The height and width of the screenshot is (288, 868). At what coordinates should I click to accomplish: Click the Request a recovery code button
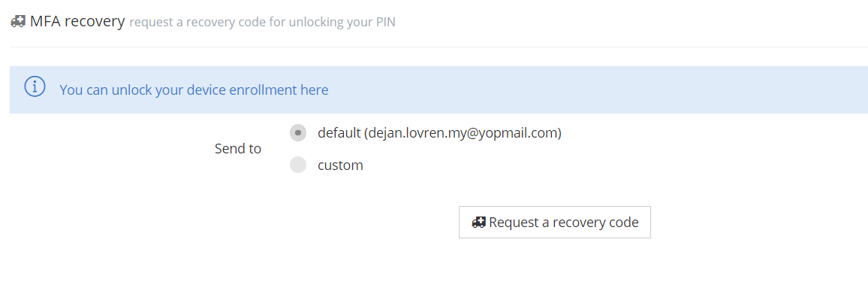tap(555, 222)
